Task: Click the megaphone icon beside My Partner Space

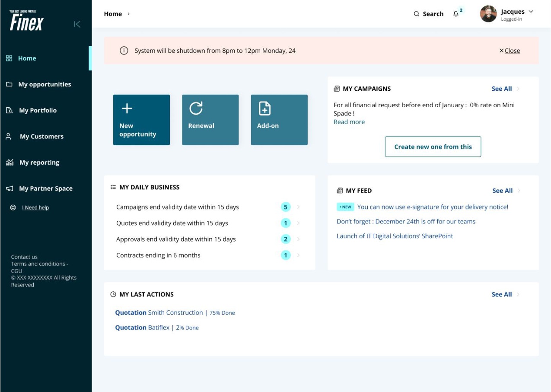Action: [x=10, y=189]
